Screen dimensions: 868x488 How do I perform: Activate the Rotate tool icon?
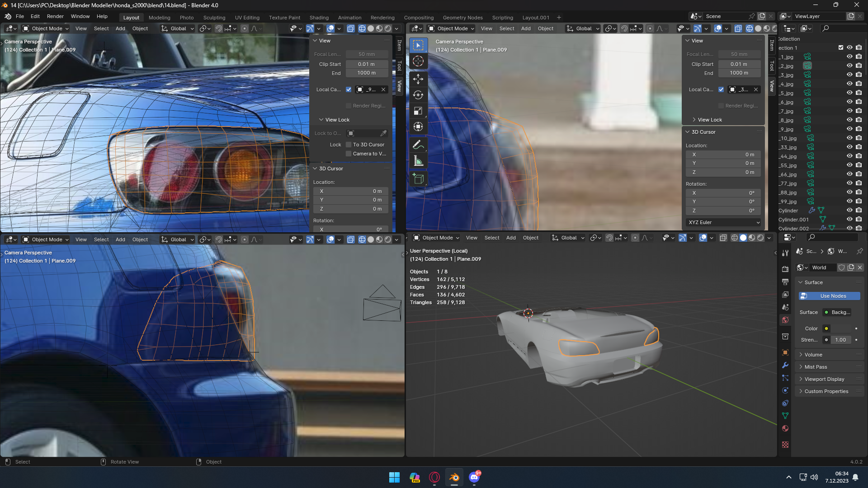click(x=418, y=95)
